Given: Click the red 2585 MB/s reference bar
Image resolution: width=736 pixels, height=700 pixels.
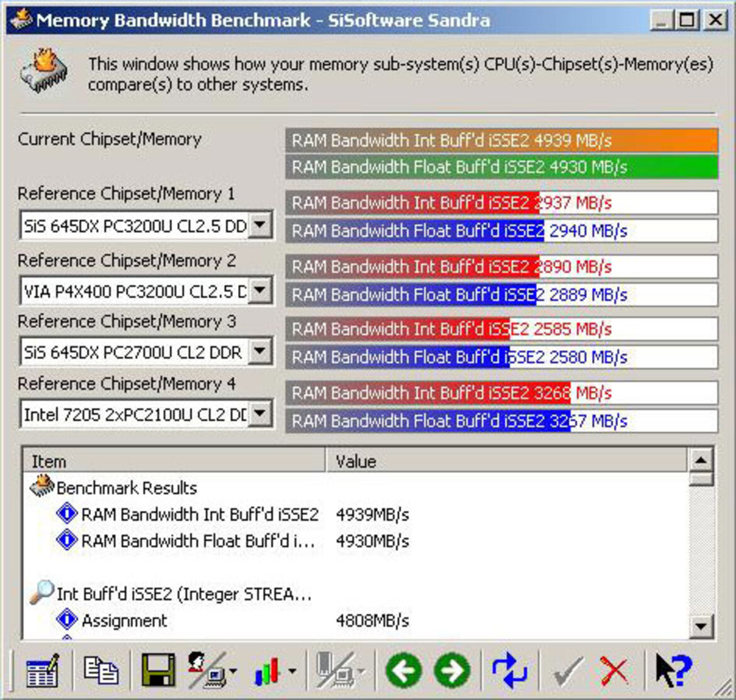Looking at the screenshot, I should point(502,329).
